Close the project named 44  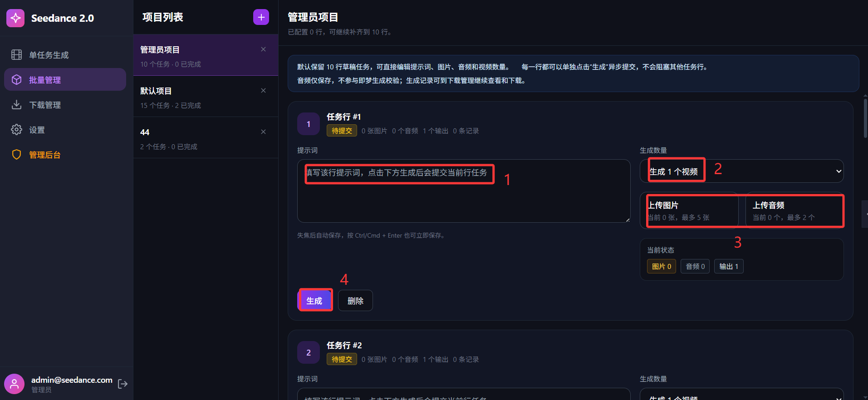tap(263, 132)
